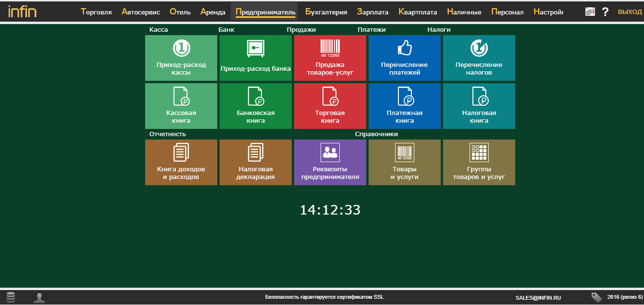Go to Зарплата menu section

coord(372,12)
